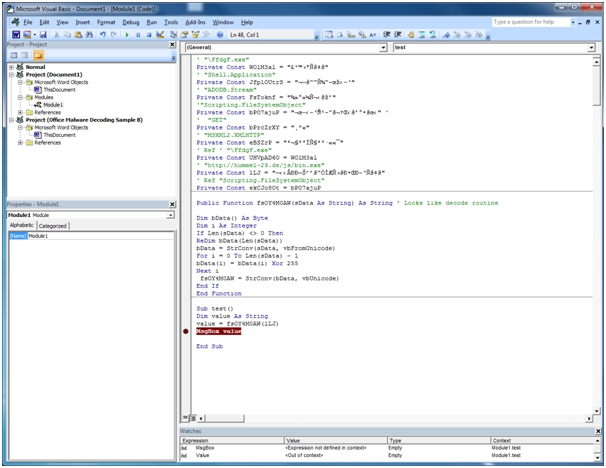Image resolution: width=606 pixels, height=468 pixels.
Task: Click the code window vertical scrollbar thumb
Action: (x=597, y=85)
